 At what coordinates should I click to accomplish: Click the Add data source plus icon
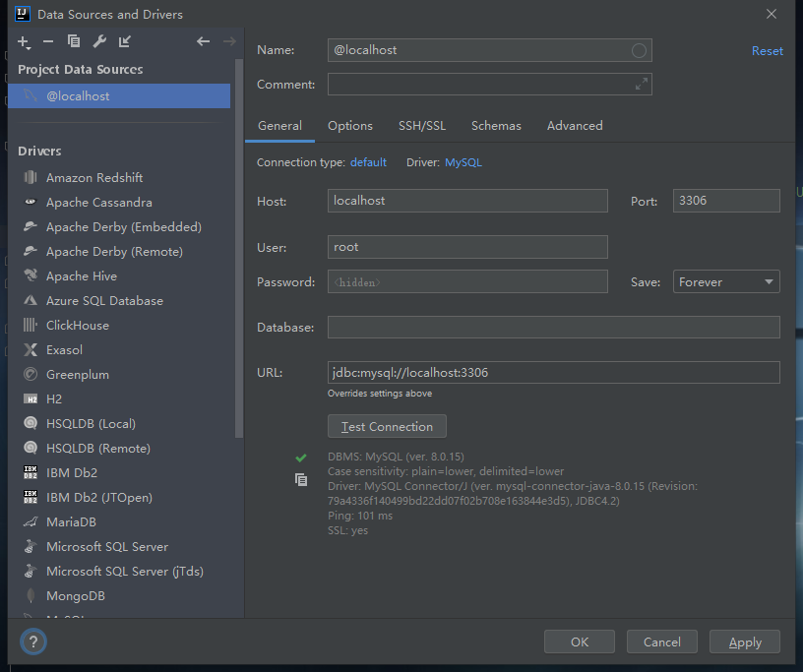click(24, 41)
